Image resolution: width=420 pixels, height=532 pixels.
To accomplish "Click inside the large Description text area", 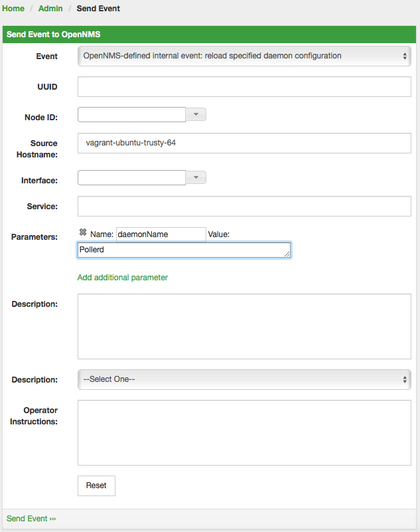I will click(244, 327).
